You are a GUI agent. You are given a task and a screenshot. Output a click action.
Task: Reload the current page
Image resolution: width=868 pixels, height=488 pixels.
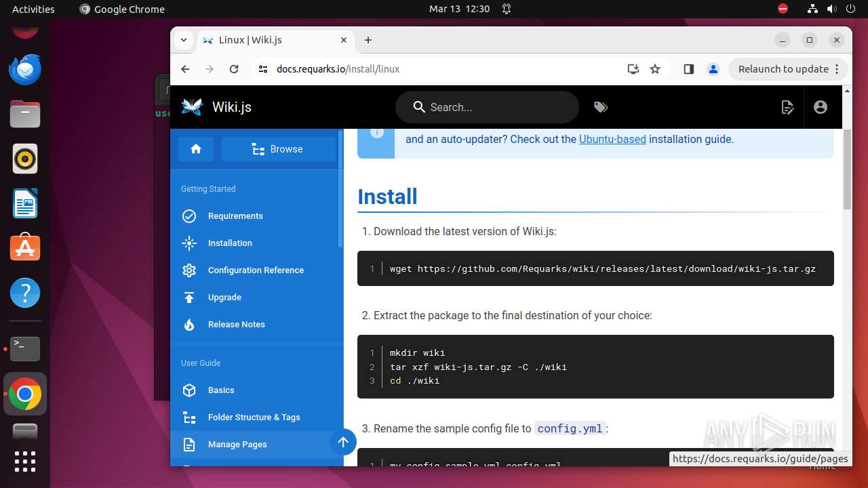pos(234,69)
